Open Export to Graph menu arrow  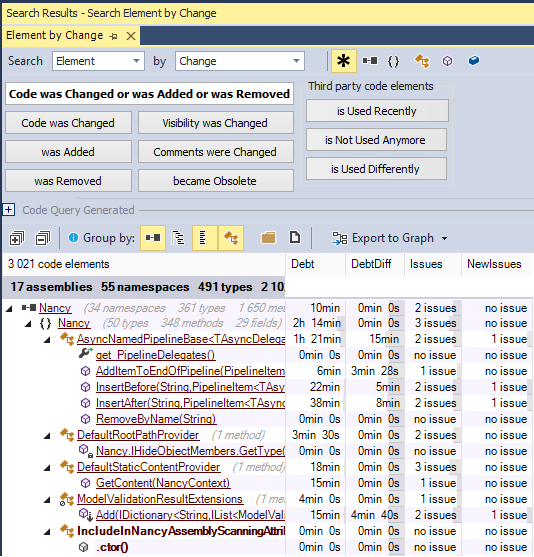coord(444,238)
